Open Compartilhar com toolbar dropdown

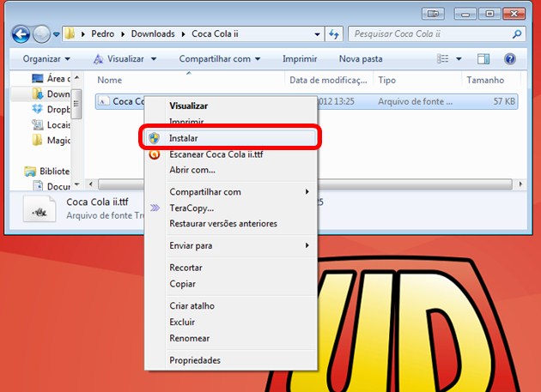click(220, 59)
